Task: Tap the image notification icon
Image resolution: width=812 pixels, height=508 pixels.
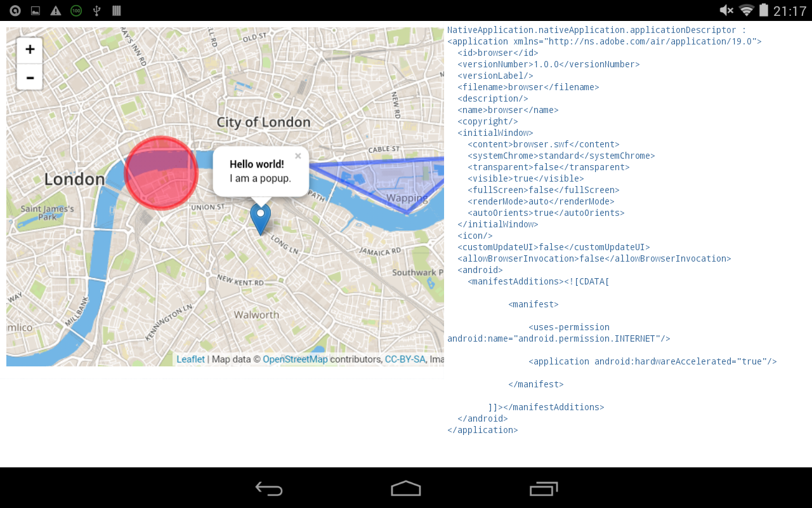Action: coord(36,11)
